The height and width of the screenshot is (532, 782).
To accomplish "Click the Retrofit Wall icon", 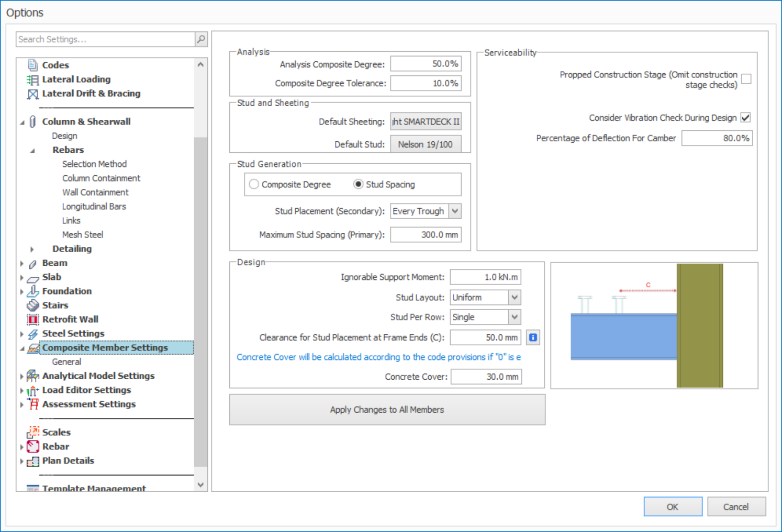I will (x=32, y=319).
